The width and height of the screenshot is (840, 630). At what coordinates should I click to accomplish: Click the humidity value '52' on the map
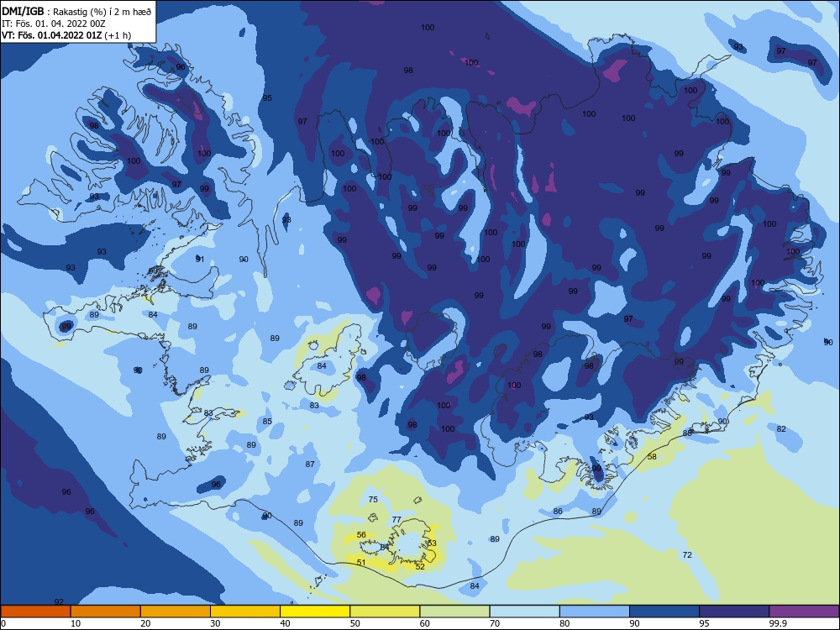420,566
